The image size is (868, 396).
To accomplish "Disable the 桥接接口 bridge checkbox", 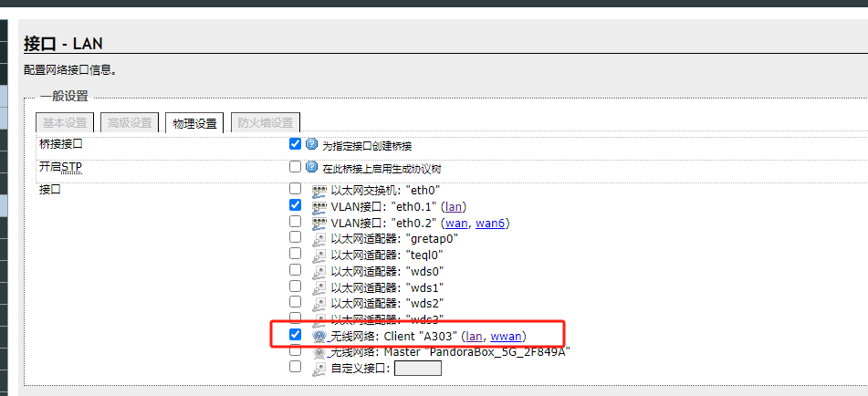I will [x=295, y=144].
